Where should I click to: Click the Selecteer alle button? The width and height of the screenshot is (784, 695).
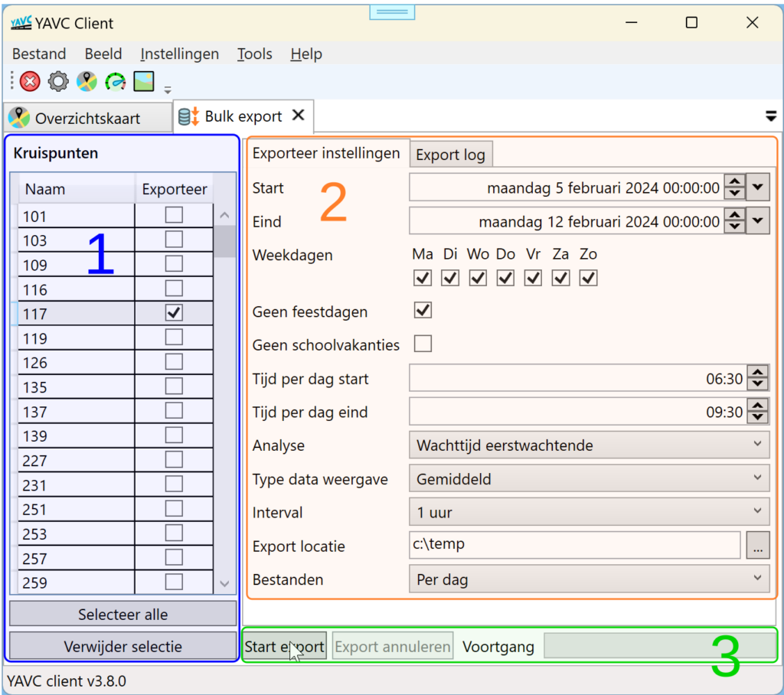tap(123, 614)
